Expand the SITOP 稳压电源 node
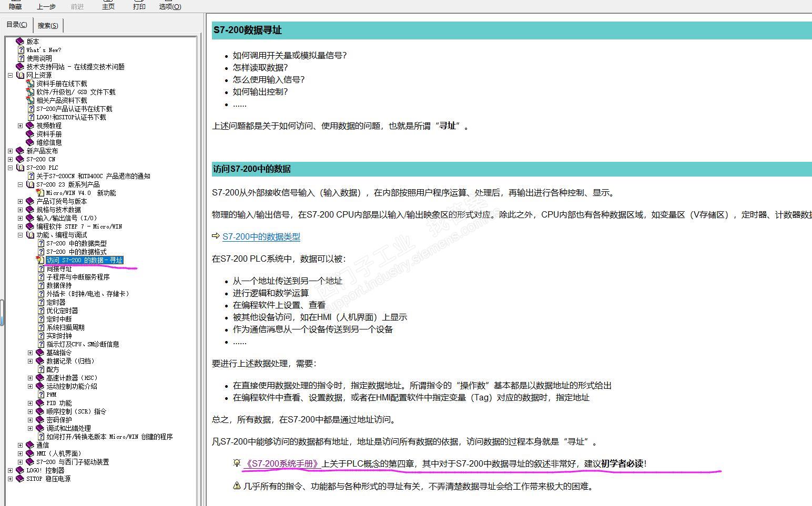 (x=11, y=479)
